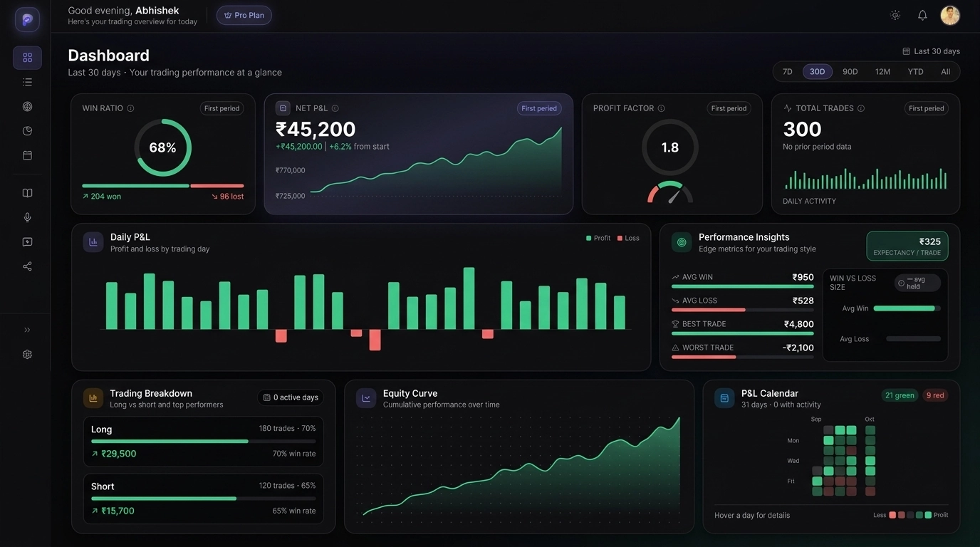Viewport: 980px width, 547px height.
Task: Open the user profile avatar
Action: [x=950, y=15]
